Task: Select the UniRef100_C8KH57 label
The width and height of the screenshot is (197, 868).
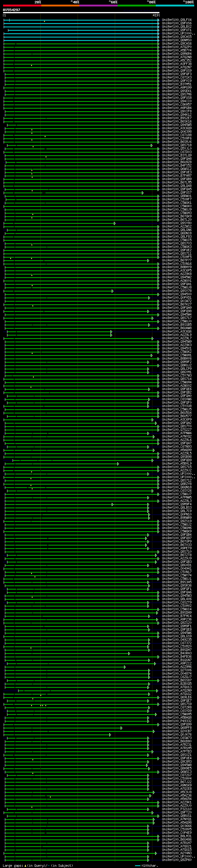Action: (177, 104)
